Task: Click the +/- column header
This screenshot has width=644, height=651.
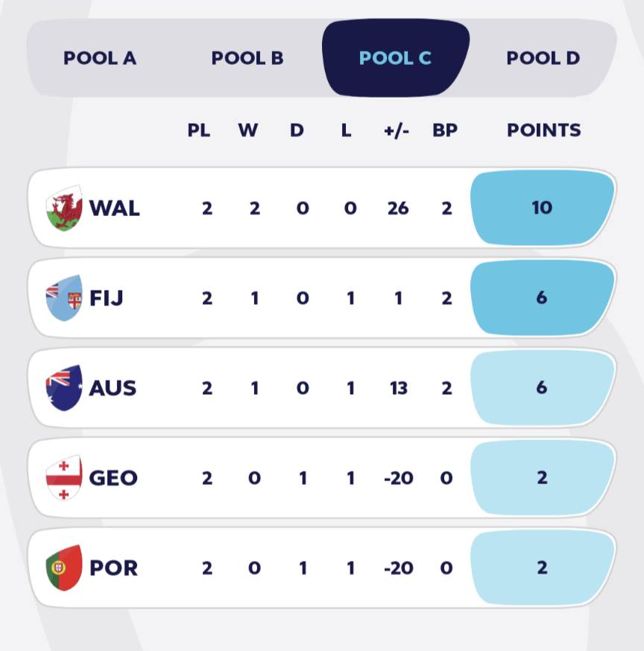Action: pos(397,131)
